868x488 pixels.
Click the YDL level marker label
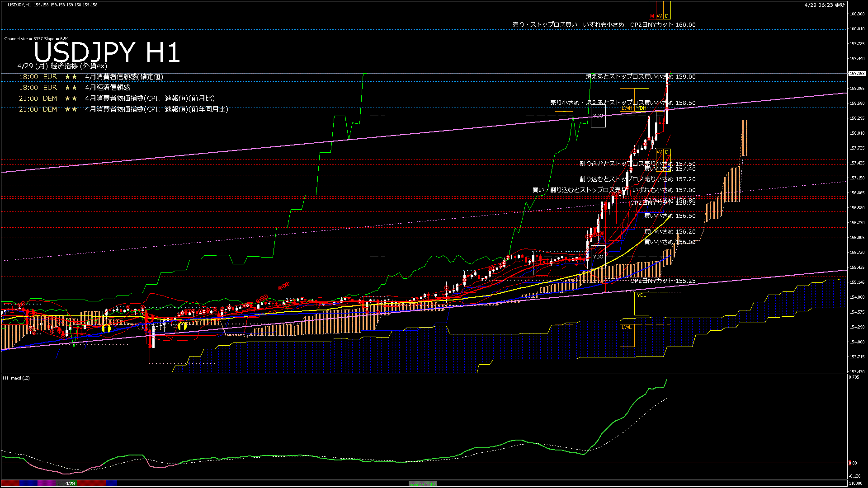pos(641,295)
